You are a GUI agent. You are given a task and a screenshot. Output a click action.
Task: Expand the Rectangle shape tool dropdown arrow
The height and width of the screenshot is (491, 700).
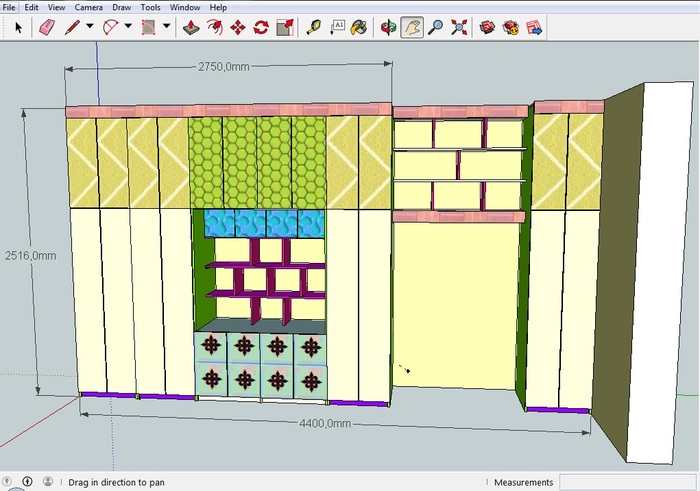(x=166, y=28)
